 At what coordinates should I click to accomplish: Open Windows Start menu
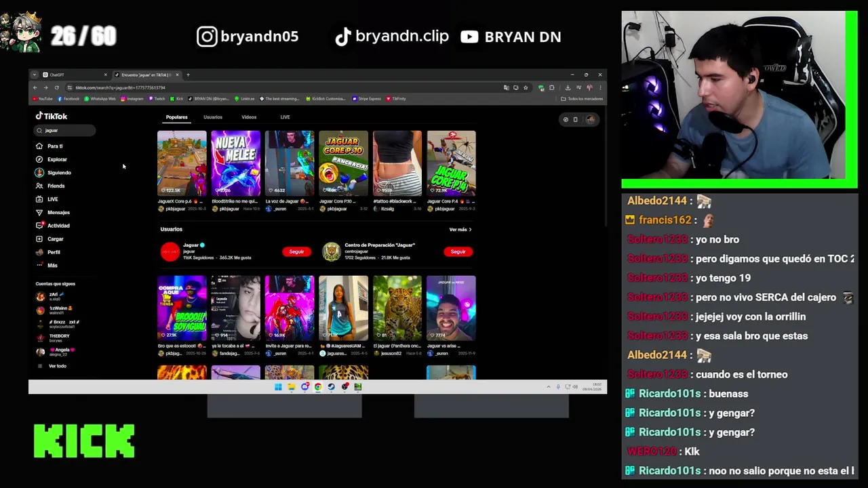(x=278, y=387)
